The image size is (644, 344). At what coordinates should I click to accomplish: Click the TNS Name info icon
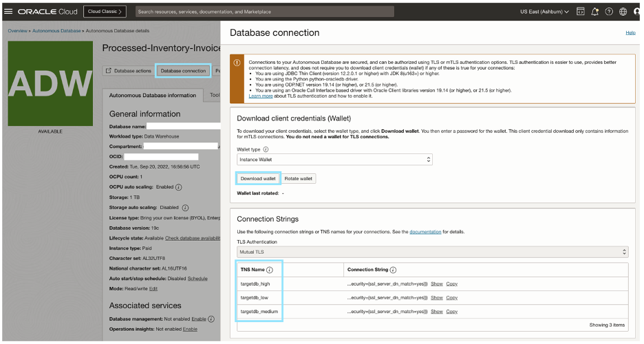click(x=270, y=270)
